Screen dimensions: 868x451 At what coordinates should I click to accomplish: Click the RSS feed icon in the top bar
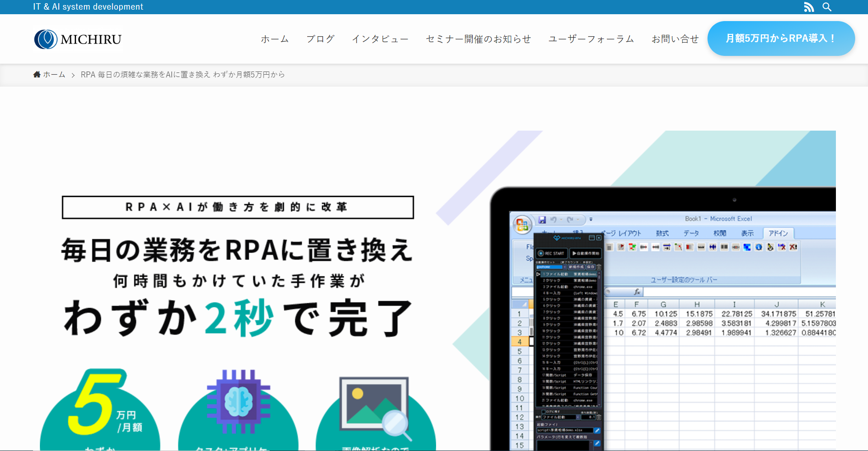808,7
